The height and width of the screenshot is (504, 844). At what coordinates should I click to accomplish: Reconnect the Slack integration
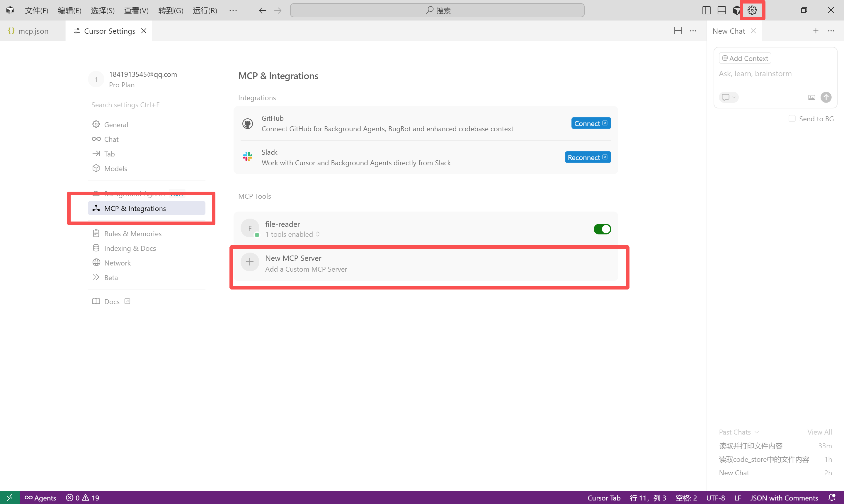[x=588, y=157]
